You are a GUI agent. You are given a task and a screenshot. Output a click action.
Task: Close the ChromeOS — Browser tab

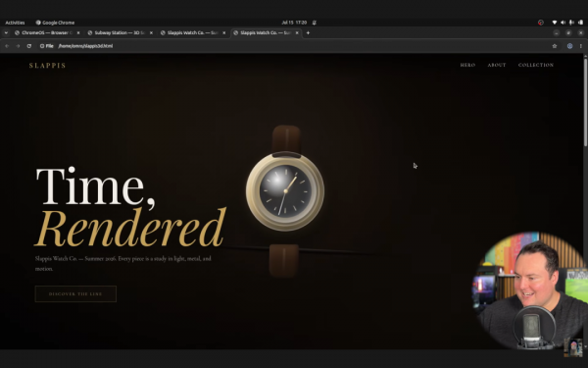point(78,32)
